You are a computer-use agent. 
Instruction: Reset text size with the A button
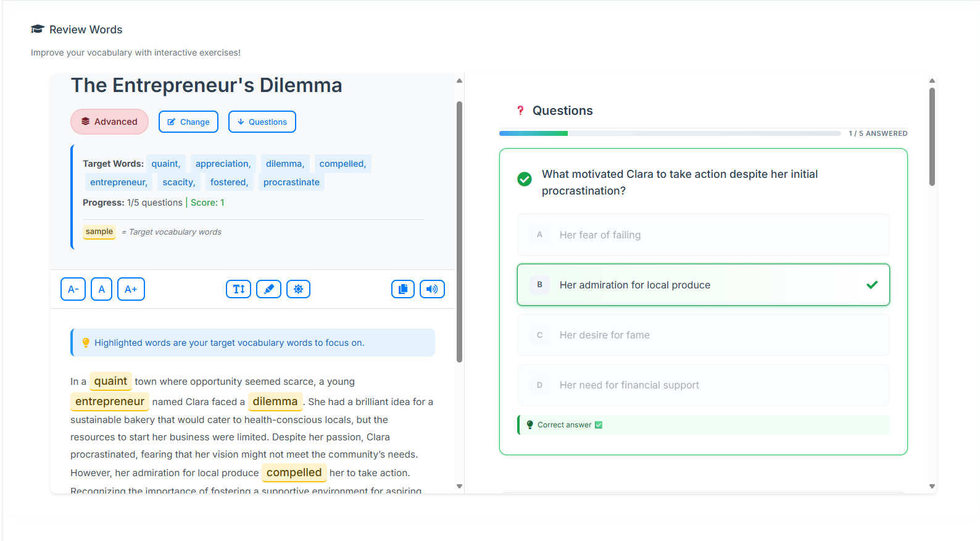point(101,289)
